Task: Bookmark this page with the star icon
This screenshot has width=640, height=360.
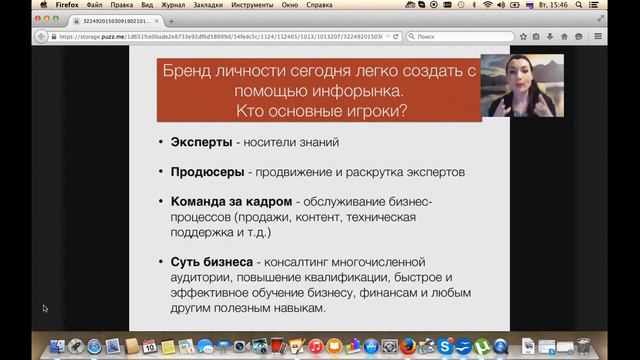Action: (523, 36)
